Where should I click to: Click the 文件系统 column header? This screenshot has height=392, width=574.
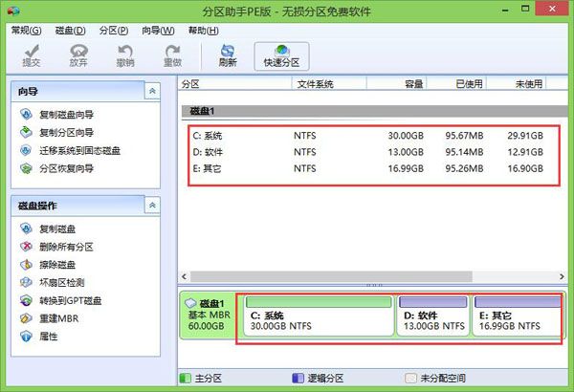click(x=329, y=84)
